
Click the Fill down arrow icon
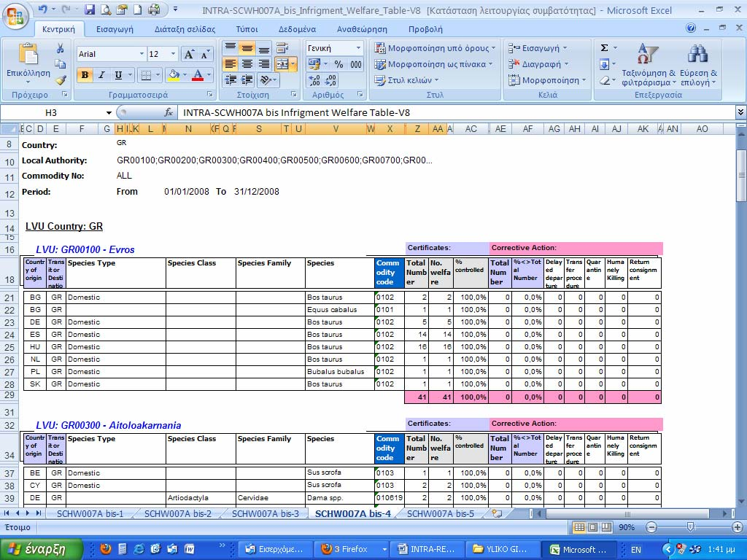coord(604,64)
